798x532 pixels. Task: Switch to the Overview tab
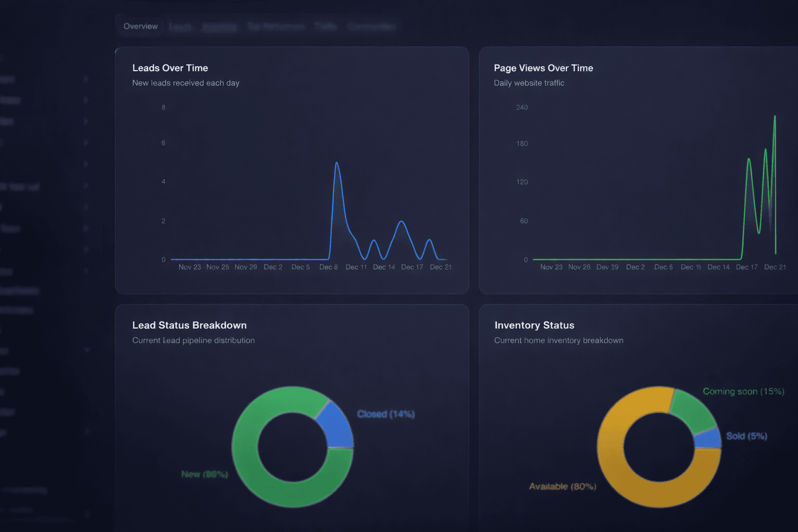click(x=140, y=26)
